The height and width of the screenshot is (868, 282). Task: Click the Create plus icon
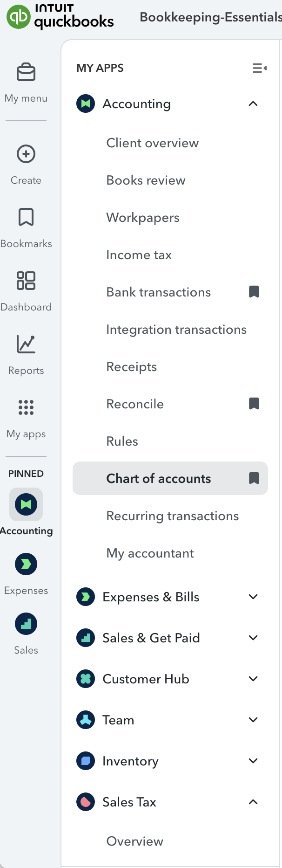26,154
